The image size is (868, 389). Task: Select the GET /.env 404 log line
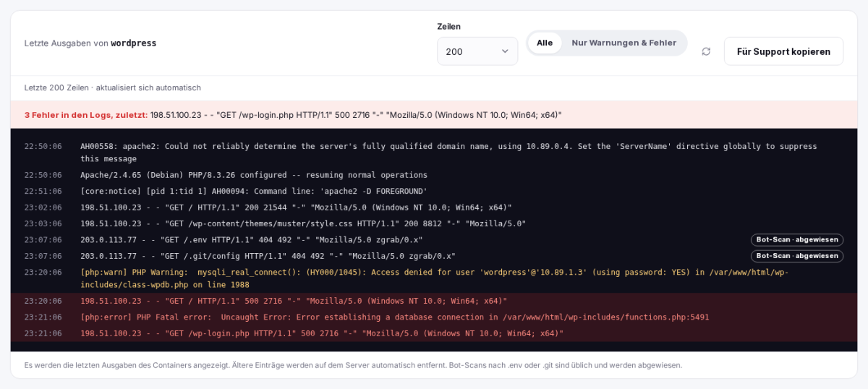point(434,240)
